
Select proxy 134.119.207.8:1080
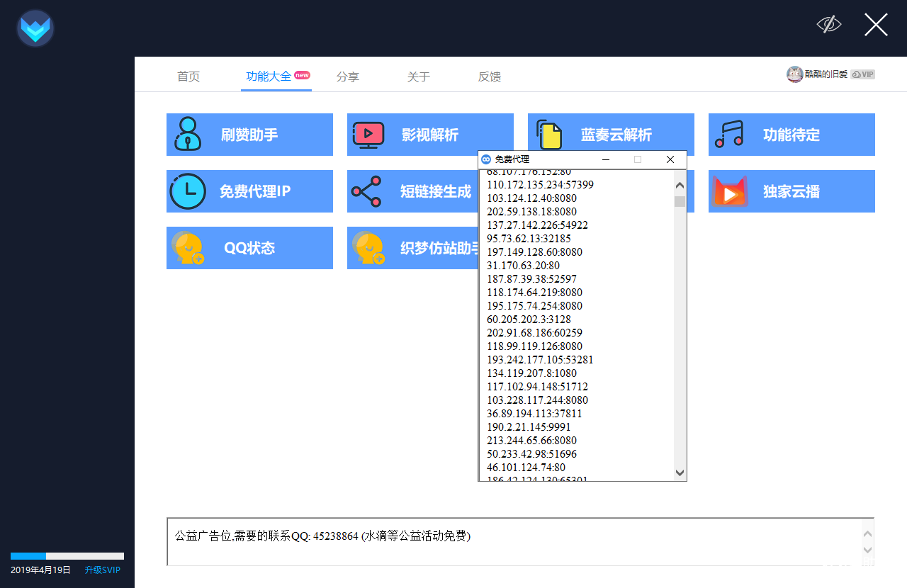[x=531, y=373]
